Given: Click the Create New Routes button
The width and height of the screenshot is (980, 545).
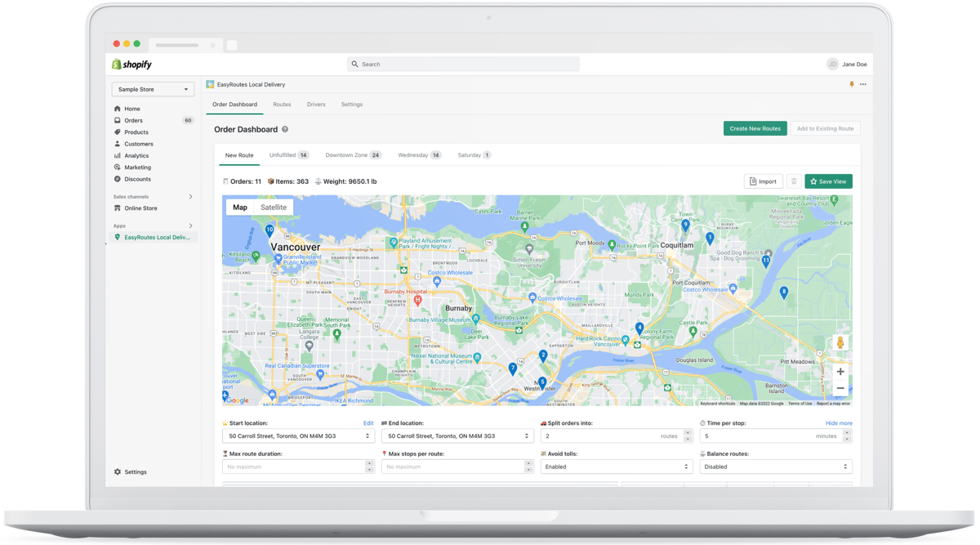Looking at the screenshot, I should (x=755, y=128).
